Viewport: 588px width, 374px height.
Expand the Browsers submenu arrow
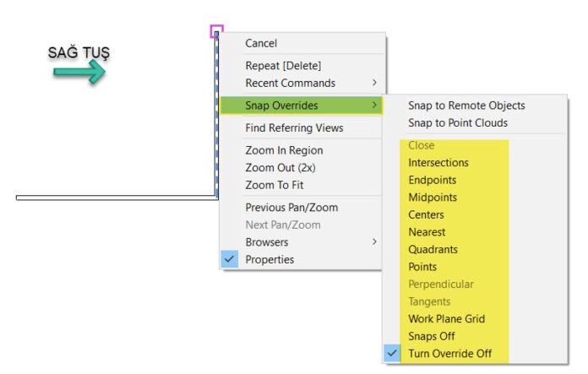tap(374, 241)
